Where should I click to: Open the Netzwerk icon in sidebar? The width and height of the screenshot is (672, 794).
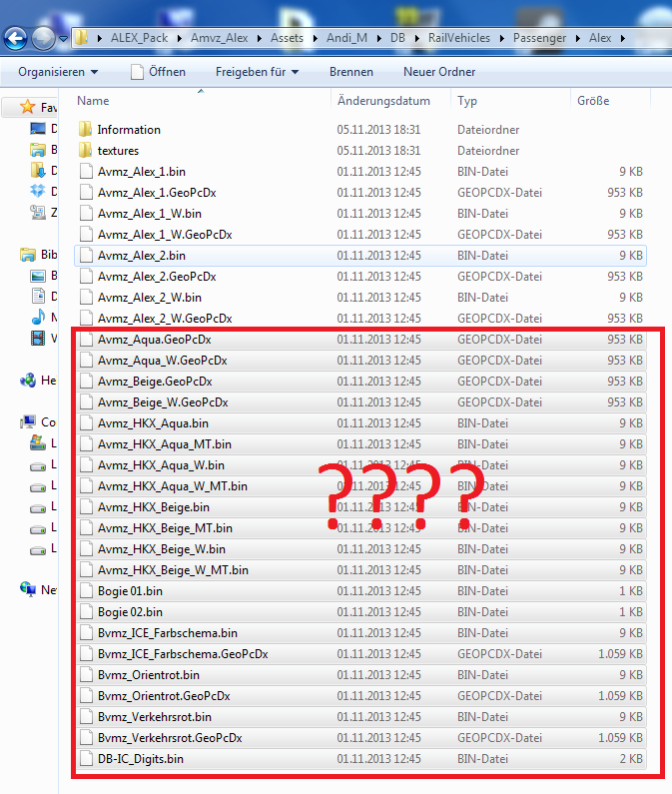tap(27, 589)
